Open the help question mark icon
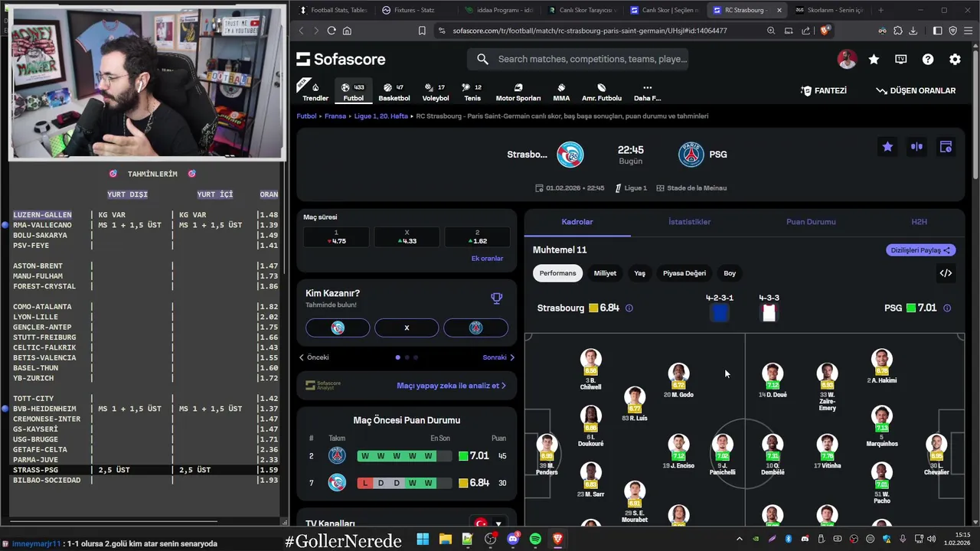The image size is (980, 551). [x=928, y=59]
